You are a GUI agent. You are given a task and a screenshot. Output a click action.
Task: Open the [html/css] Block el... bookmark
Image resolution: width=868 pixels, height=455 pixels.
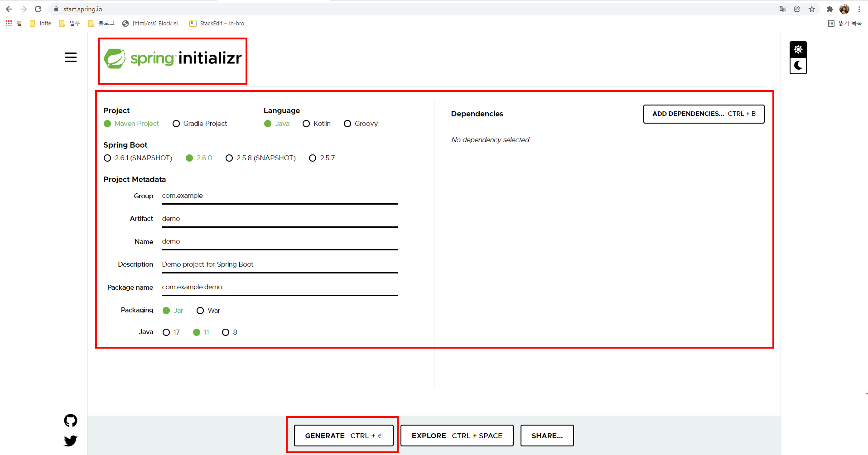click(152, 24)
